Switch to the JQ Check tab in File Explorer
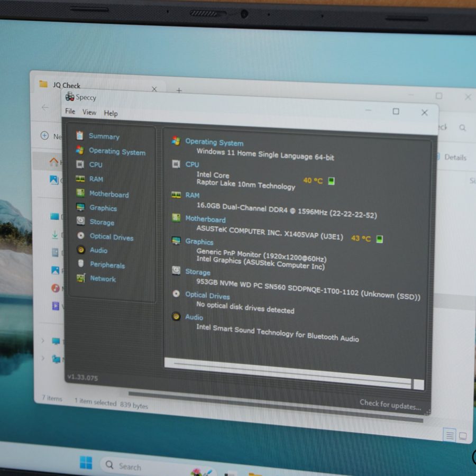Image resolution: width=476 pixels, height=476 pixels. [67, 85]
